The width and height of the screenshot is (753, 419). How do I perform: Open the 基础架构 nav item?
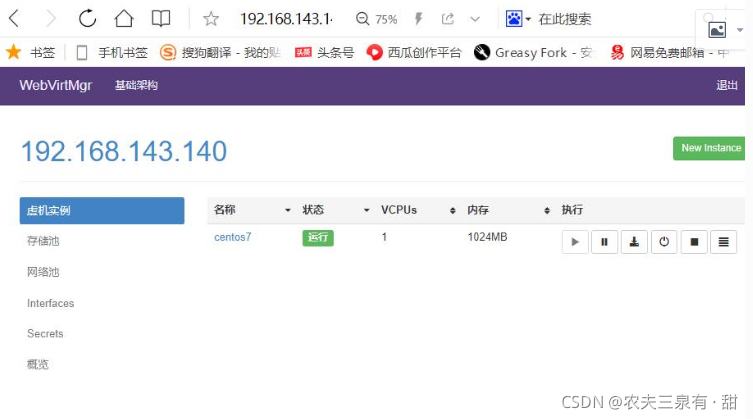click(136, 86)
